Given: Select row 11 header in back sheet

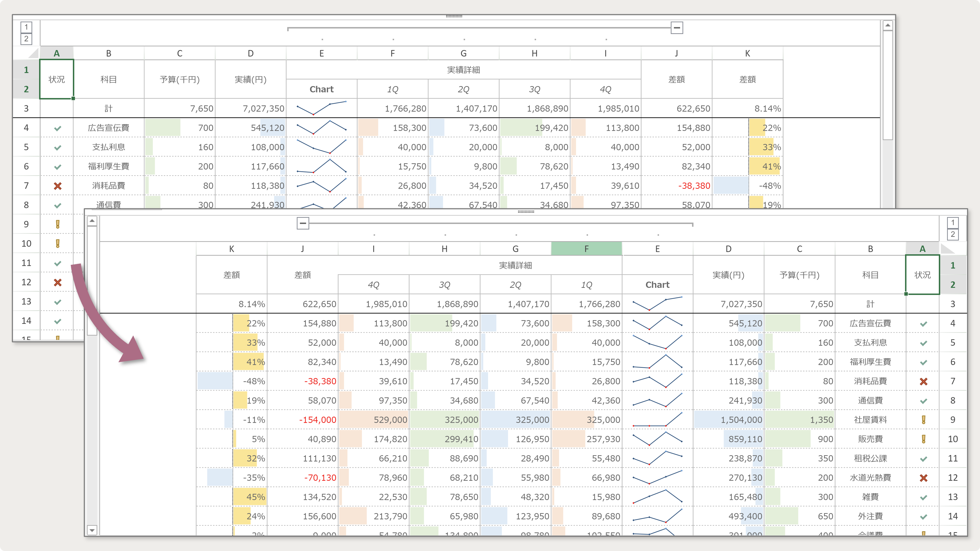Looking at the screenshot, I should click(x=26, y=263).
